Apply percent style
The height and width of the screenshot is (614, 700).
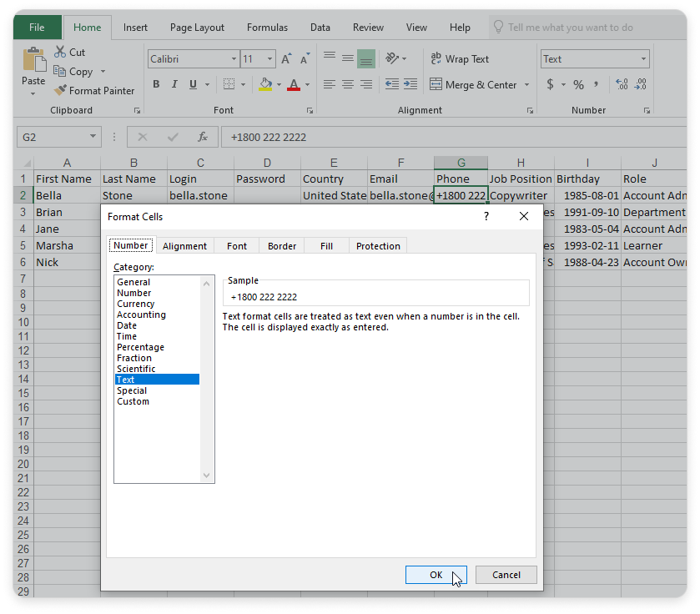578,84
